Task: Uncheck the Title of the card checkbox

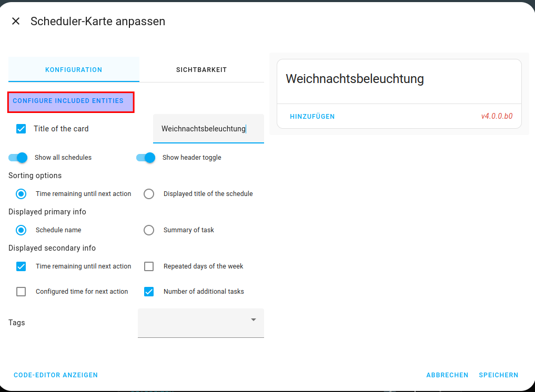Action: (21, 129)
